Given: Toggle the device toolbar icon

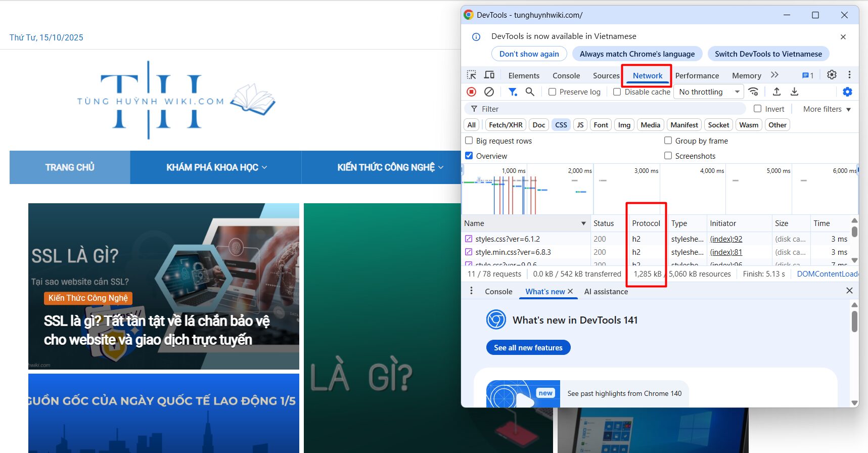Looking at the screenshot, I should pos(489,75).
